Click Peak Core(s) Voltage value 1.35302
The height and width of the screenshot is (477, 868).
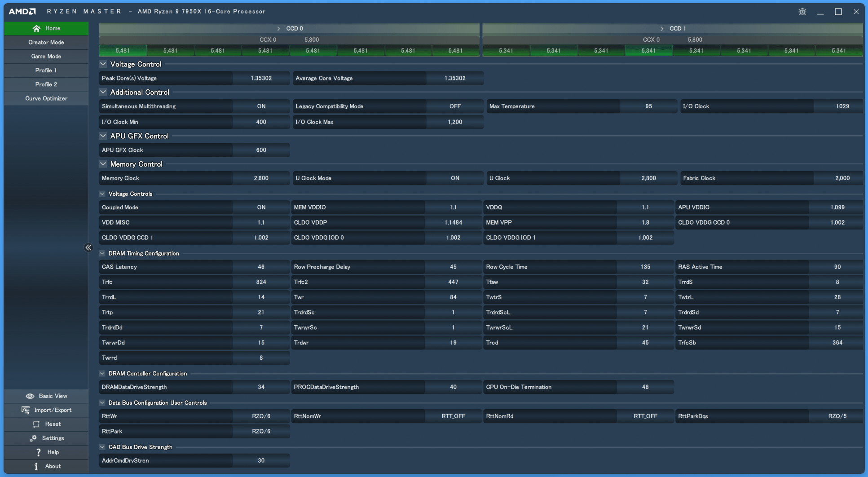[261, 78]
